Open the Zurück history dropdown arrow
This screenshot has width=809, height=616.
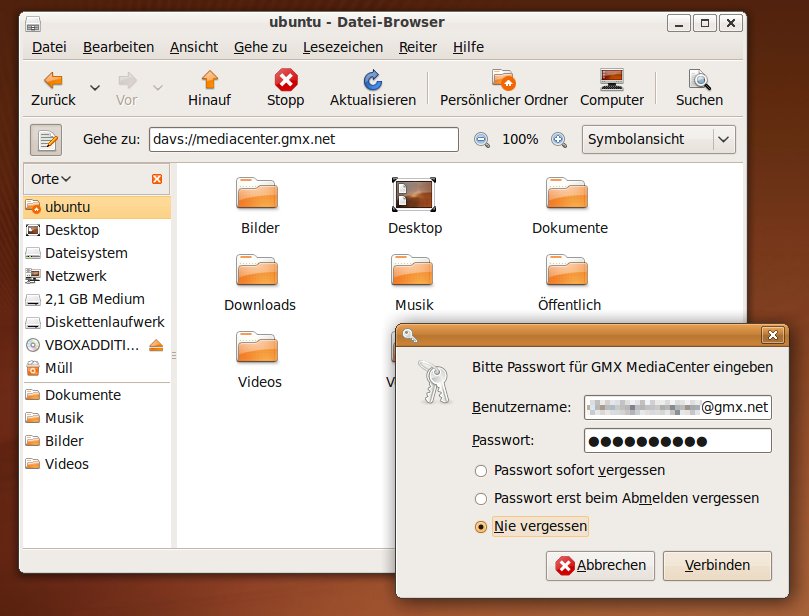(95, 88)
